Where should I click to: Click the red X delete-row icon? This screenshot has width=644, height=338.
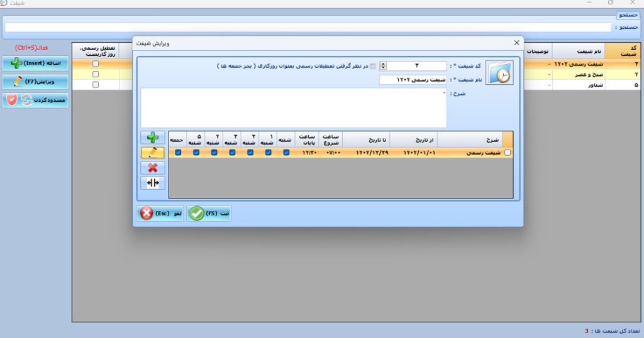point(153,168)
